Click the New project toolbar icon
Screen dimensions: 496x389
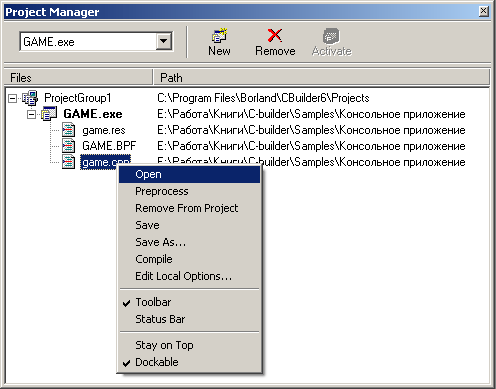click(220, 35)
